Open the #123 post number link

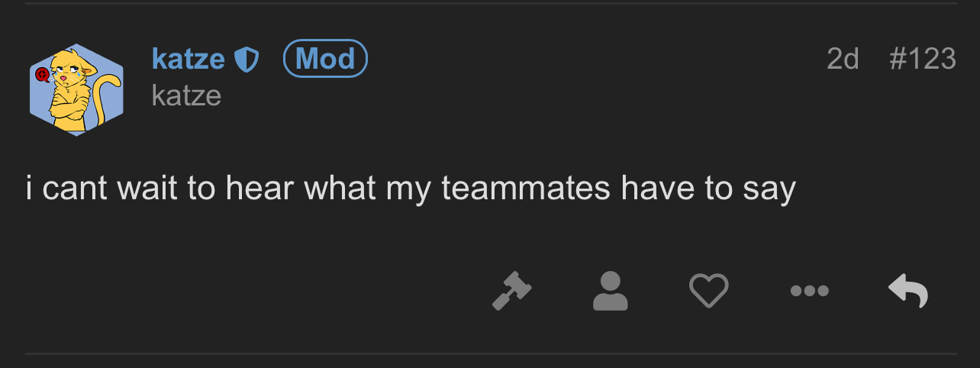(923, 59)
